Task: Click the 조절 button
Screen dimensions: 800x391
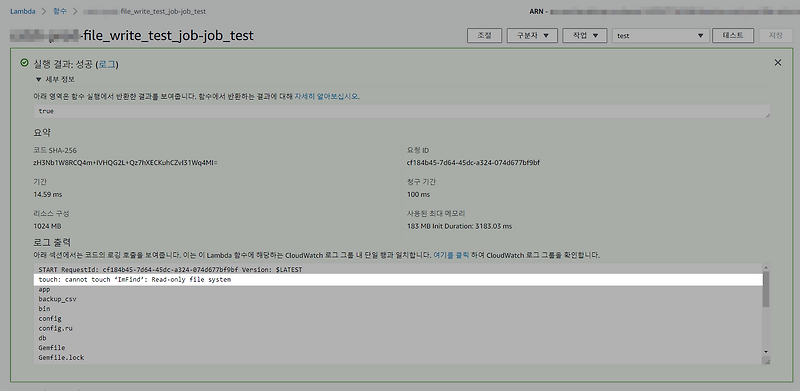Action: tap(484, 36)
